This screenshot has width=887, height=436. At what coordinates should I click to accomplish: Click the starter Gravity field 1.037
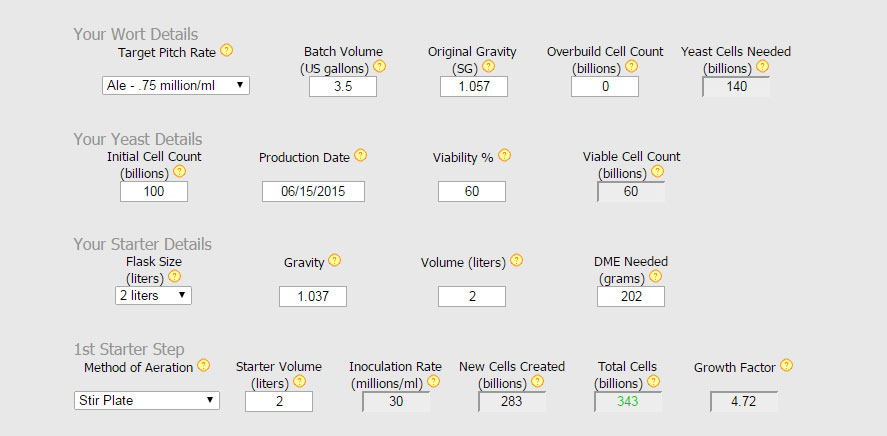pyautogui.click(x=312, y=296)
